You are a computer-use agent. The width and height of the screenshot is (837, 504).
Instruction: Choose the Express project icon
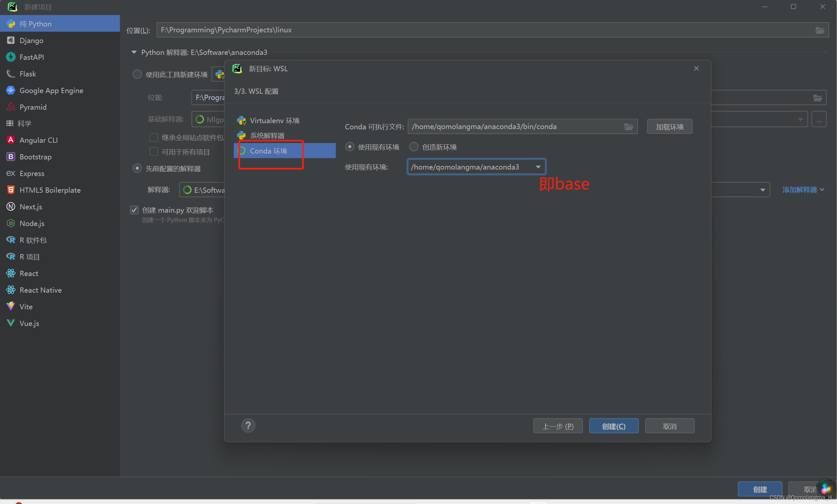(x=11, y=173)
